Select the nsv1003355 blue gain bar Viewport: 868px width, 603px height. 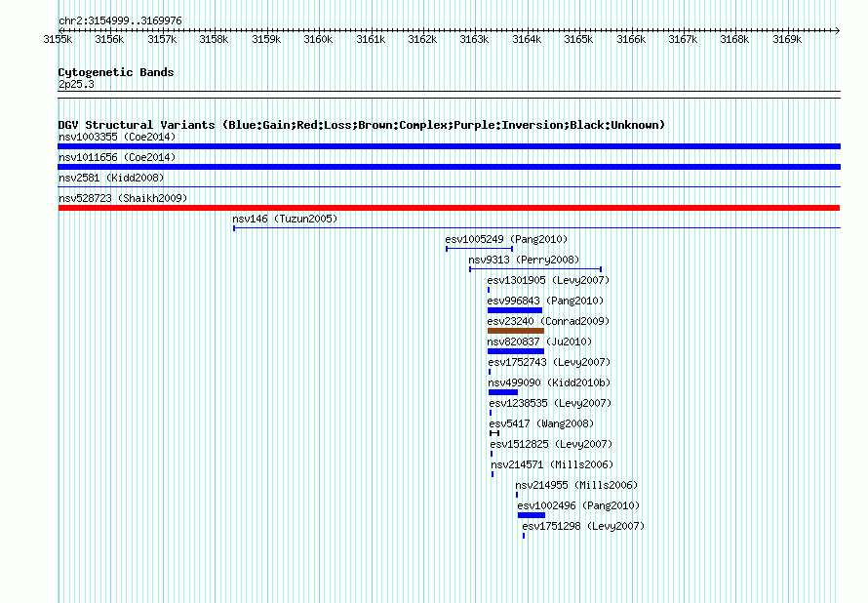(449, 146)
